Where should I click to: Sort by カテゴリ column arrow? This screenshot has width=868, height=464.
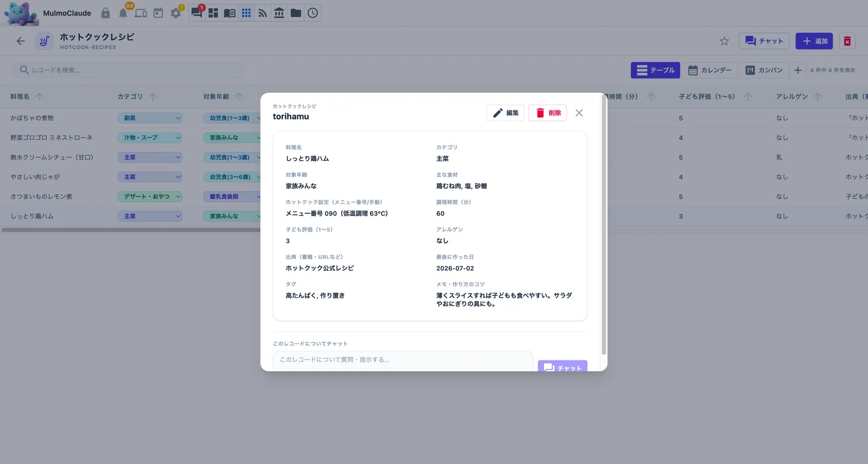tap(153, 97)
